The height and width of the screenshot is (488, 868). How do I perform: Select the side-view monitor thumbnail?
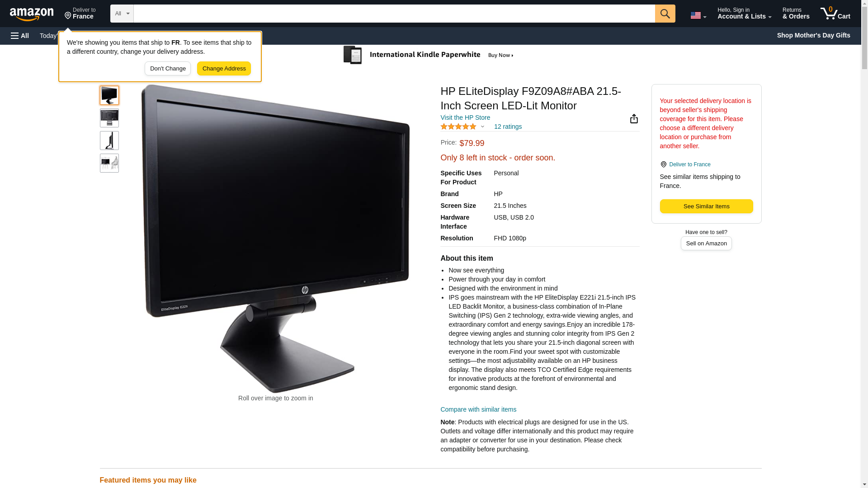tap(109, 141)
